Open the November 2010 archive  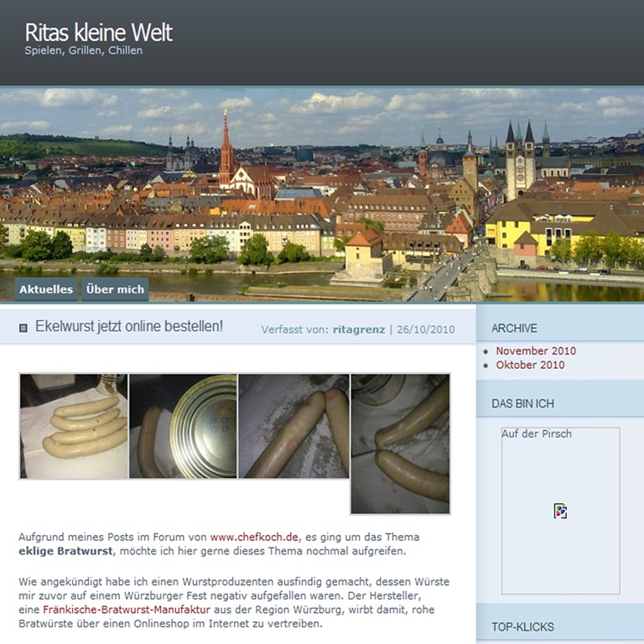536,351
